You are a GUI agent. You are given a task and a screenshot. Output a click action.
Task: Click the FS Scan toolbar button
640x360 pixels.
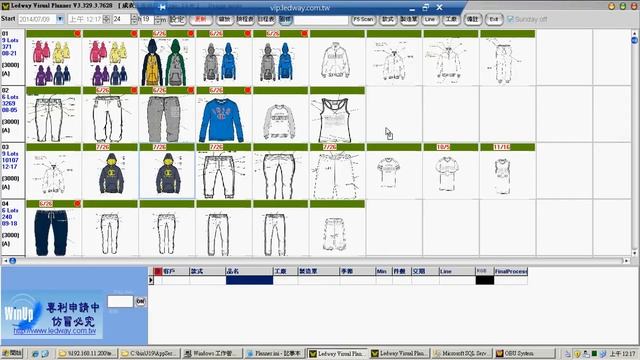(363, 19)
